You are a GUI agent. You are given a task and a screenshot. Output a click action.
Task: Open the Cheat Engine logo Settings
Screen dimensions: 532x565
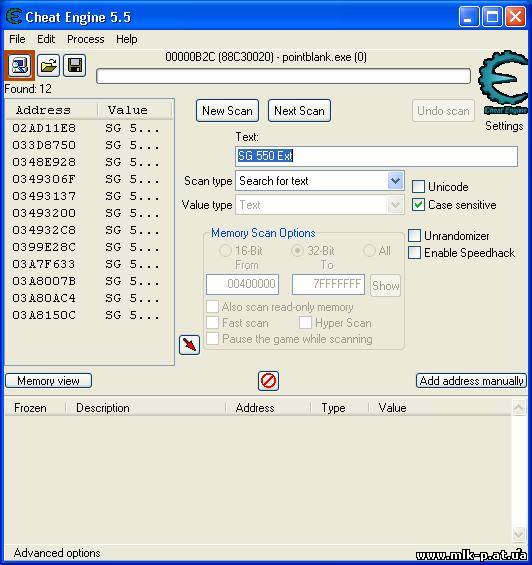pyautogui.click(x=504, y=83)
